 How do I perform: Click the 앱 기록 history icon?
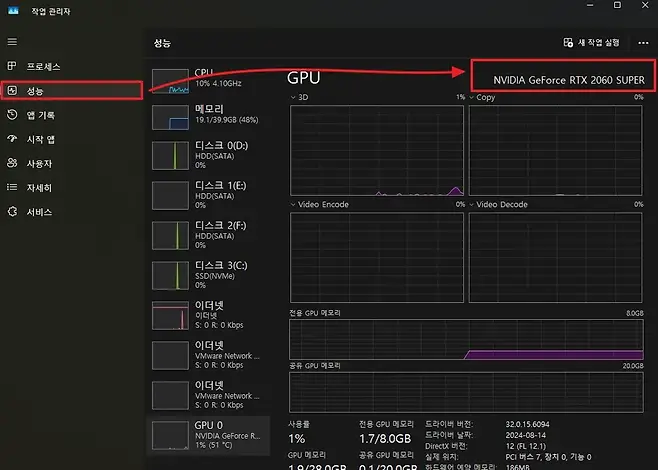click(x=12, y=115)
